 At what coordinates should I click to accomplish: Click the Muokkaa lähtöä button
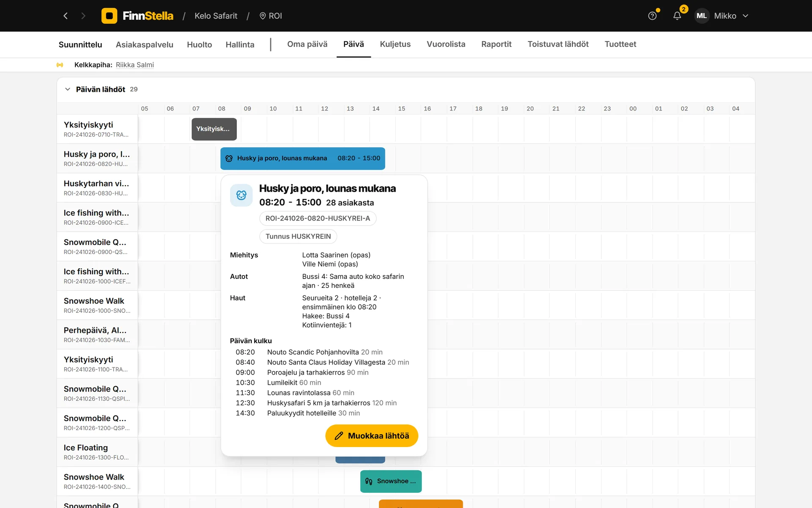(372, 436)
